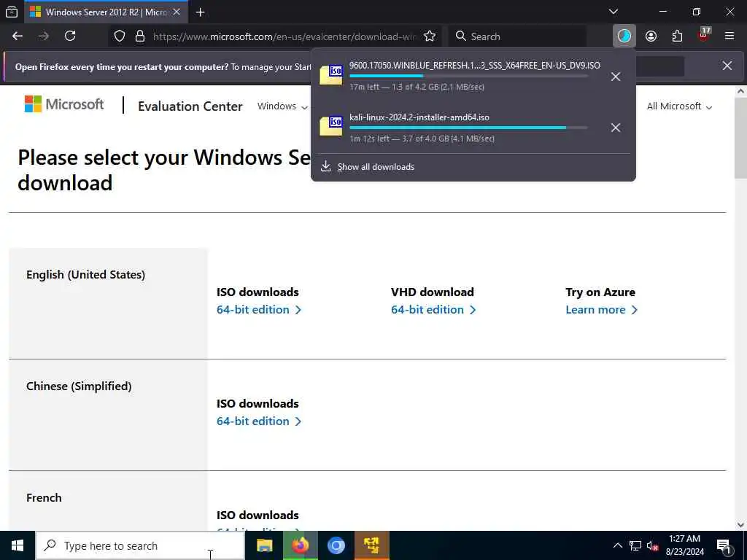Screen dimensions: 747x560
Task: Click the 9600.17050.WINBLUE_REFRESH ISO filename
Action: click(x=474, y=65)
